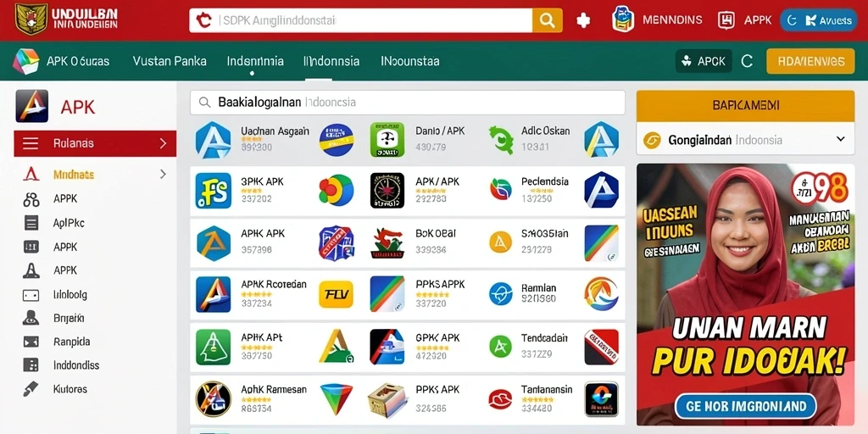Open the Gongiaindan Indoonsia dropdown
868x434 pixels.
745,140
